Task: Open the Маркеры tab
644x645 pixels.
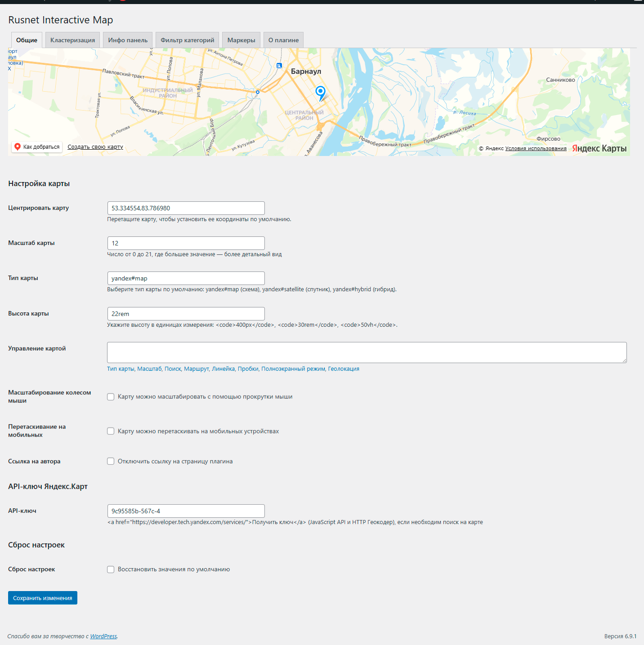Action: (x=241, y=40)
